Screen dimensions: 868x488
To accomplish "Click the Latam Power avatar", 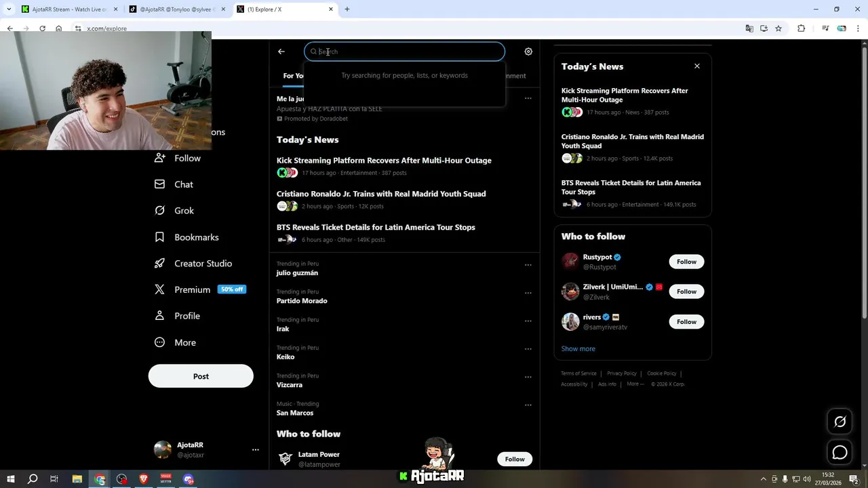I will point(285,459).
